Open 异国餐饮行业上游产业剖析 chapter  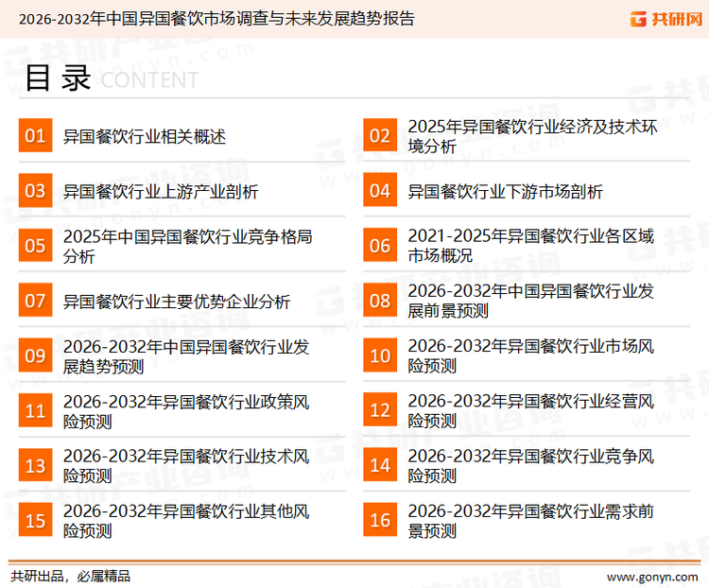click(161, 192)
